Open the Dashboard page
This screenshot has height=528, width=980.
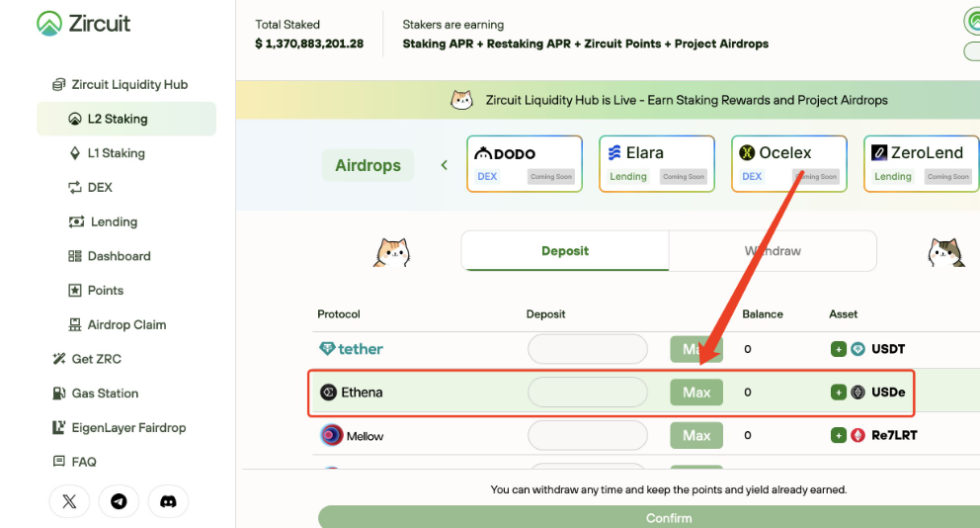tap(110, 256)
